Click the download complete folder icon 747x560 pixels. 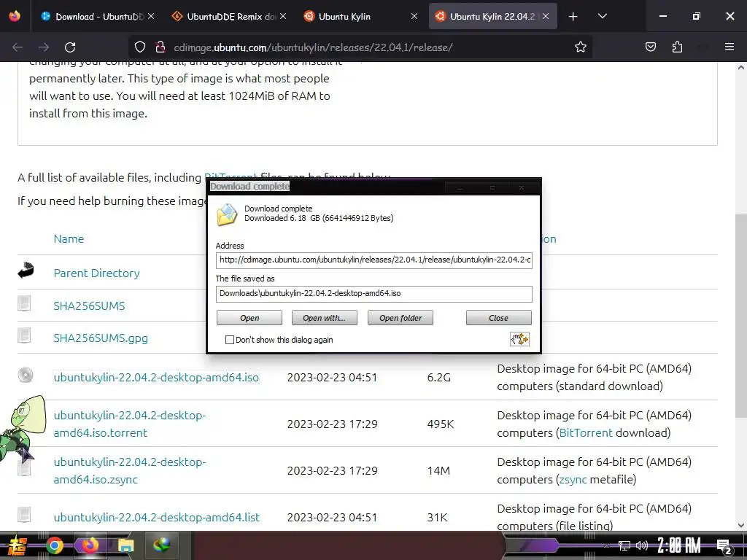(227, 214)
